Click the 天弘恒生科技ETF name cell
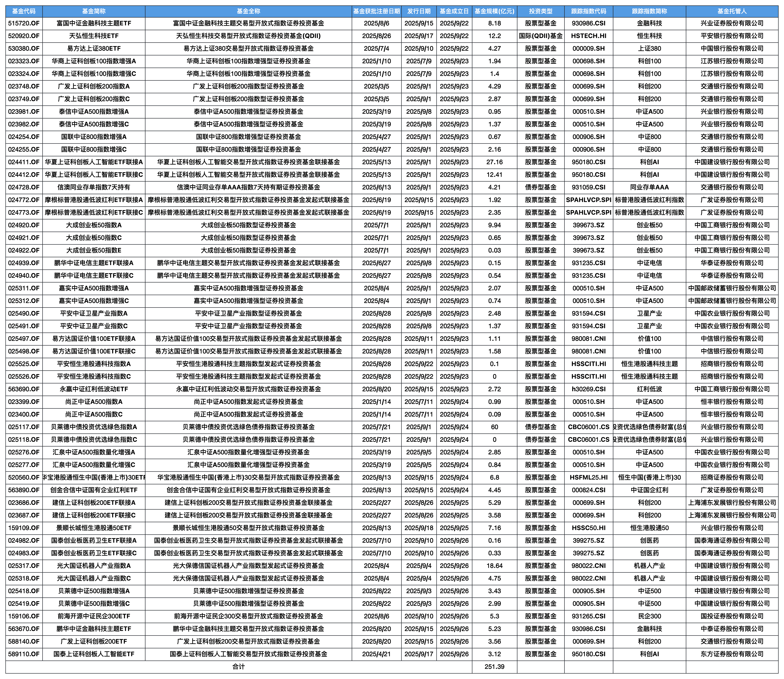Image resolution: width=784 pixels, height=679 pixels. [x=94, y=36]
